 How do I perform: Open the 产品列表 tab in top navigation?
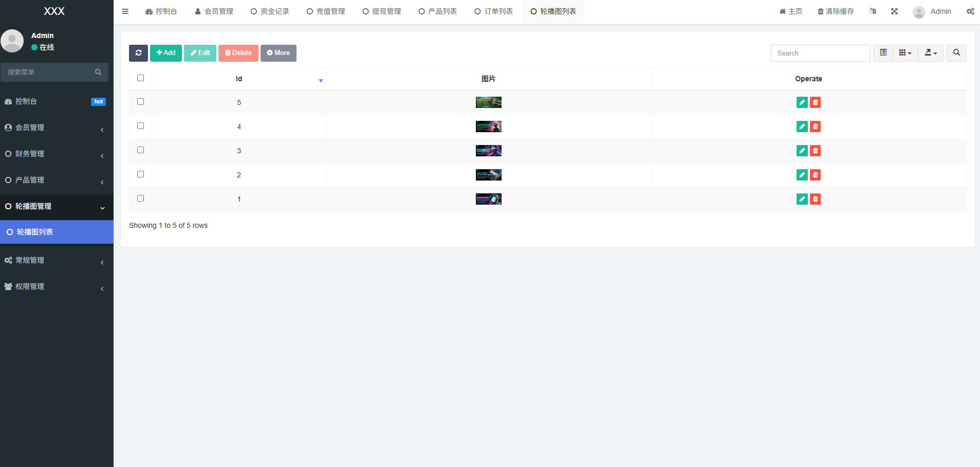pyautogui.click(x=437, y=11)
